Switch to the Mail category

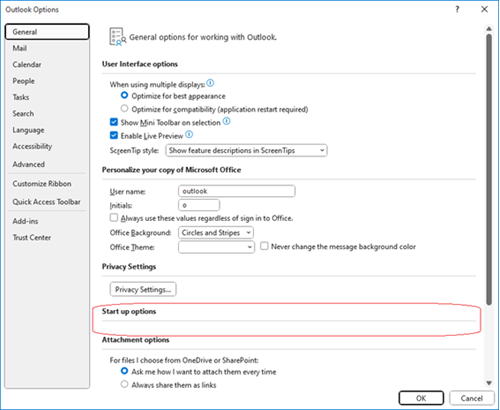pos(20,48)
